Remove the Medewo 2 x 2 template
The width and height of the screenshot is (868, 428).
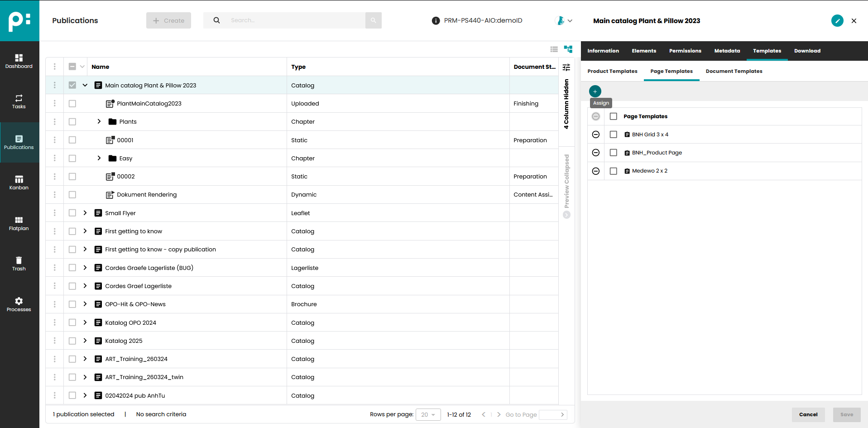click(x=595, y=171)
